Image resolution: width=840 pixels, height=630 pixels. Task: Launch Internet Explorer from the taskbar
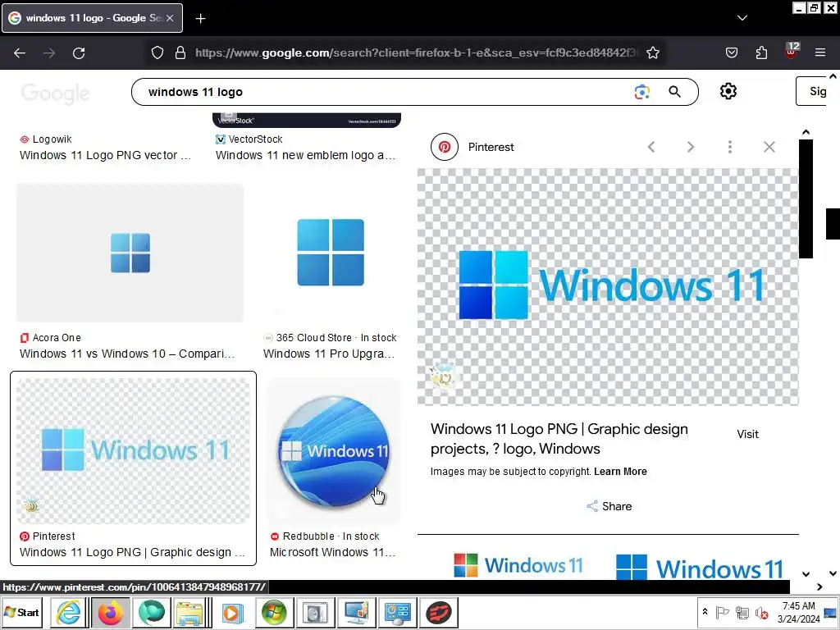point(68,612)
